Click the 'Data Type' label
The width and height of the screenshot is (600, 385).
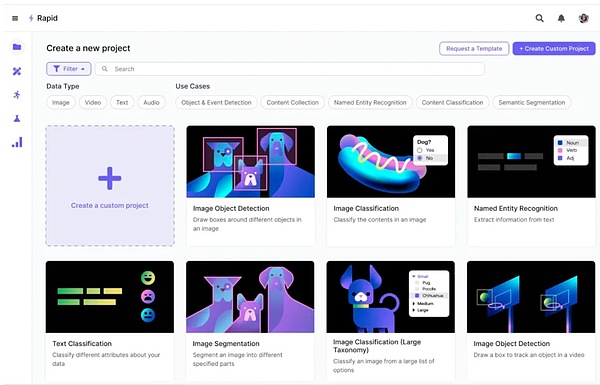pos(63,86)
